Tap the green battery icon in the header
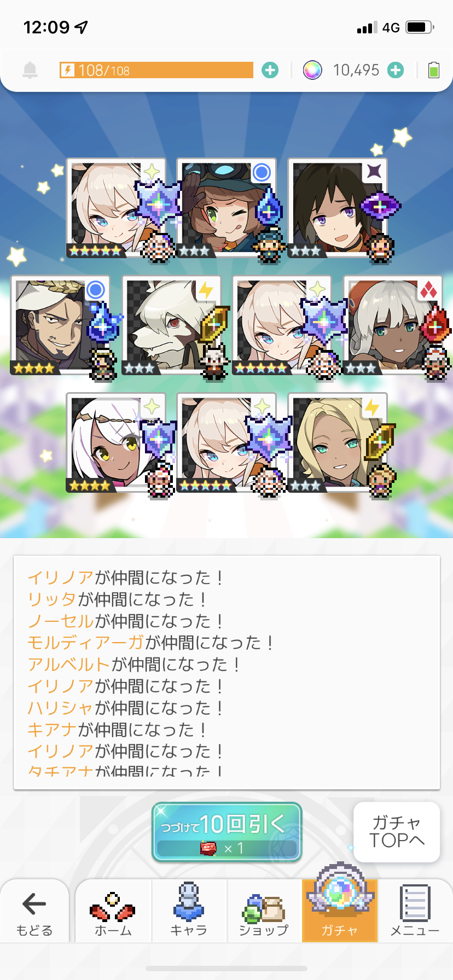The width and height of the screenshot is (453, 980). click(434, 70)
